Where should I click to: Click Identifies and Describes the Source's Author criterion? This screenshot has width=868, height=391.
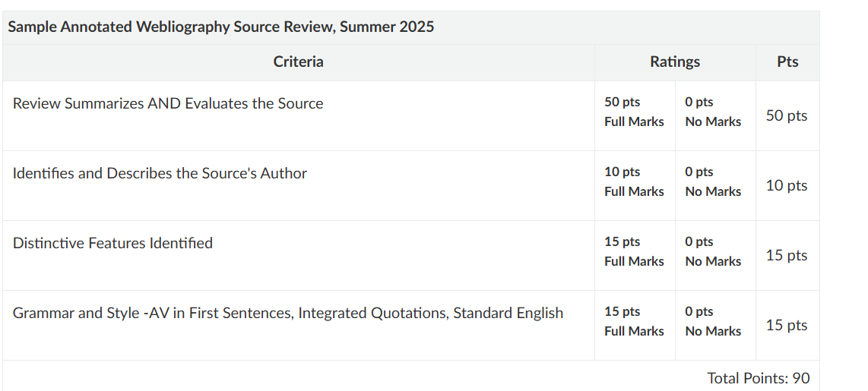[x=160, y=173]
